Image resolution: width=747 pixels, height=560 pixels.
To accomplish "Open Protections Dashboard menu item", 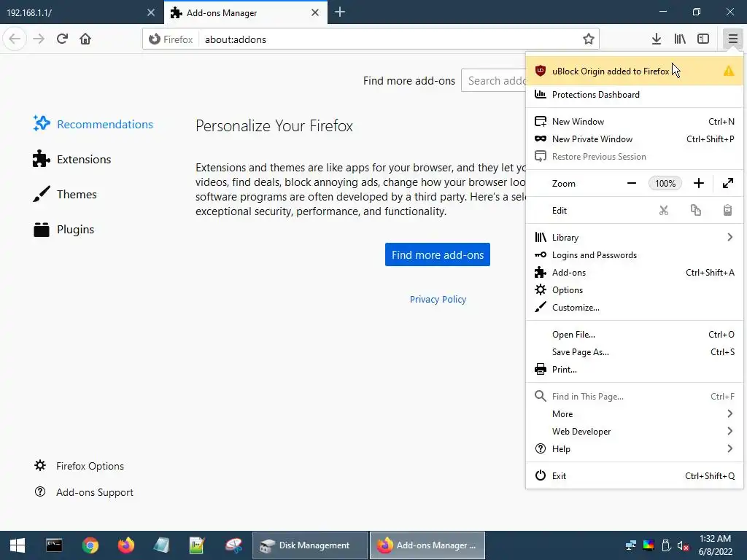I will pyautogui.click(x=635, y=95).
